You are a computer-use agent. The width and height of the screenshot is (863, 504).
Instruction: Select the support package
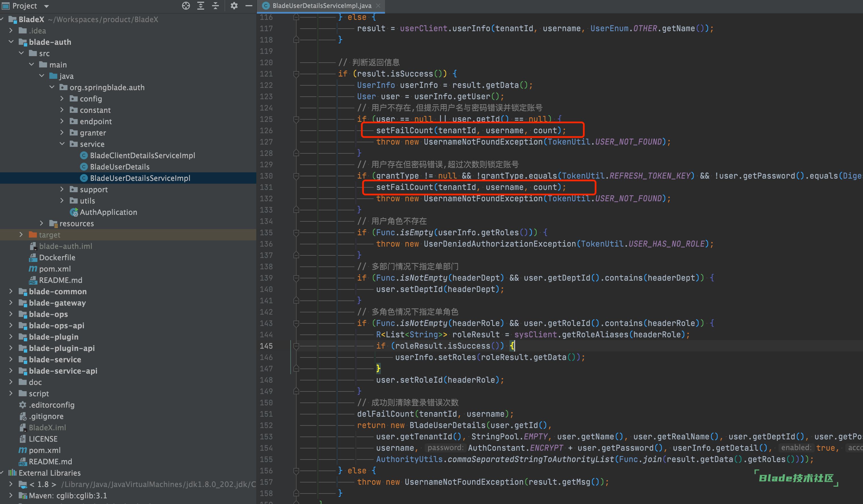[94, 189]
